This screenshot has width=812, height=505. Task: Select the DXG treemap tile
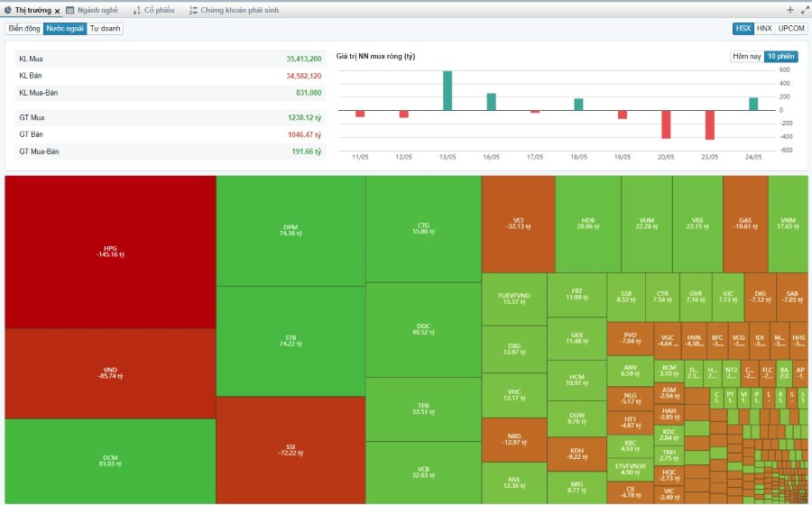tap(513, 349)
